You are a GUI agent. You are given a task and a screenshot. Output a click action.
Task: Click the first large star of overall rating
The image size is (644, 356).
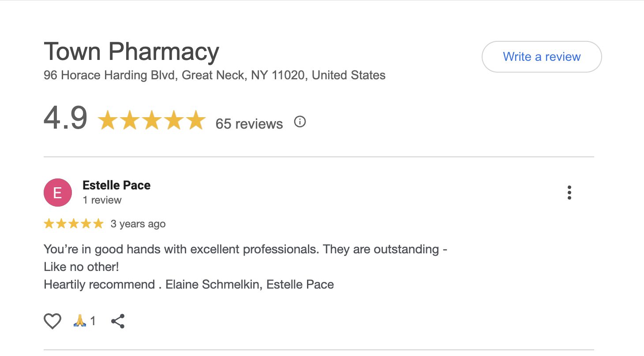coord(108,120)
